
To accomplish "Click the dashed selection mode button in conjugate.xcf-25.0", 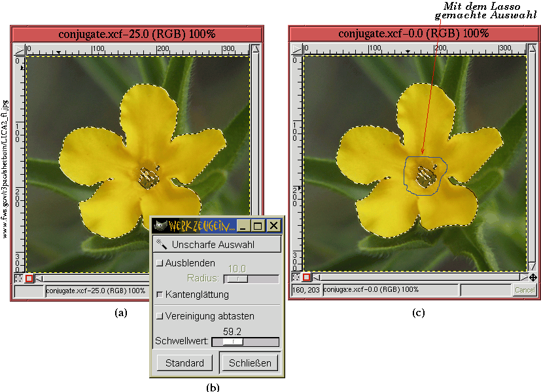I will (18, 278).
